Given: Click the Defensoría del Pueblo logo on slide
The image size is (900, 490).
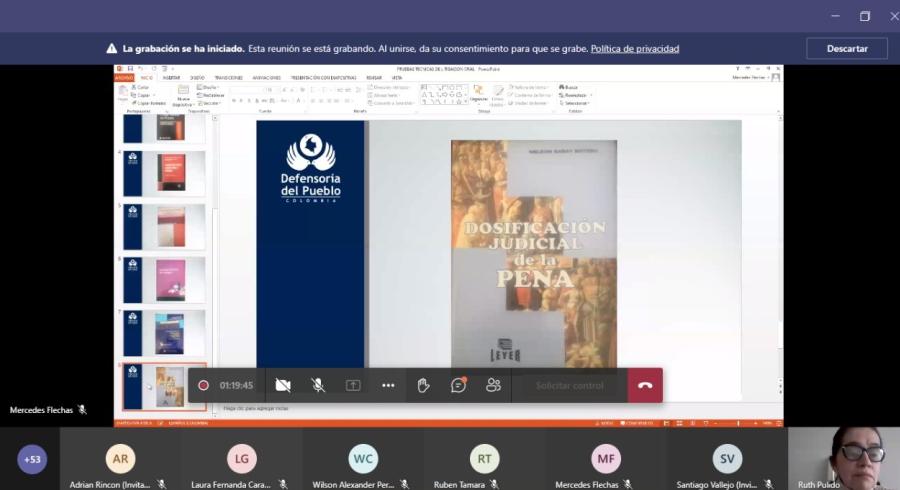Looking at the screenshot, I should pyautogui.click(x=310, y=167).
